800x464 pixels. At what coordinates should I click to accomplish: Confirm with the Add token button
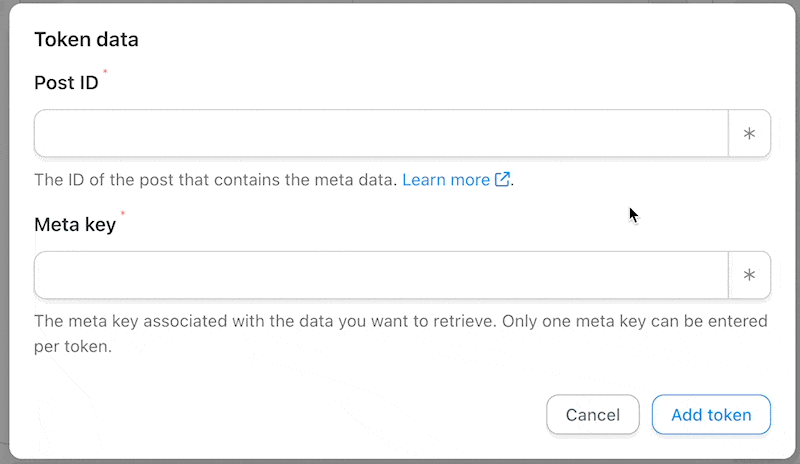point(711,415)
